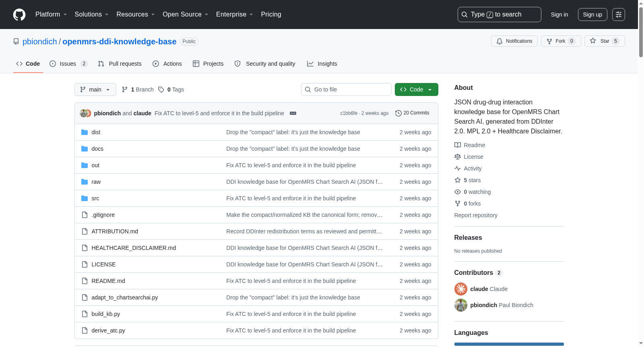
Task: Switch to the Issues tab
Action: click(68, 64)
